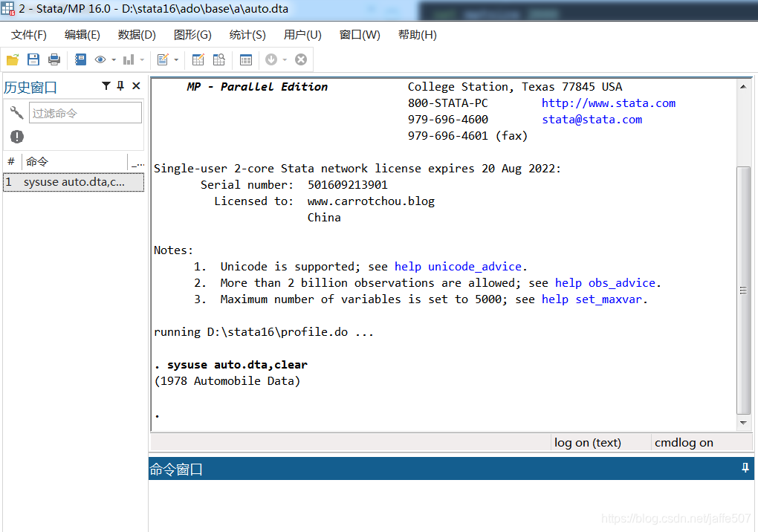Image resolution: width=758 pixels, height=532 pixels.
Task: Toggle the error-only exclamation icon
Action: click(17, 137)
